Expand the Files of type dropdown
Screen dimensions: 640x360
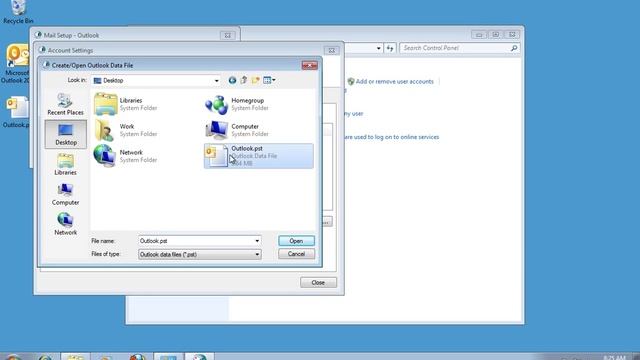[257, 255]
